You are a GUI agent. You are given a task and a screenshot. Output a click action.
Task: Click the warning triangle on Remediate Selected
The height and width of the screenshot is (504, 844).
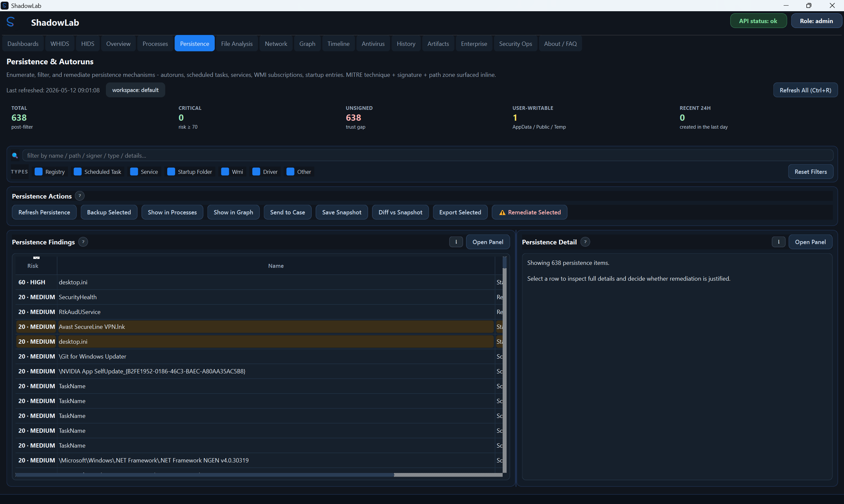502,213
